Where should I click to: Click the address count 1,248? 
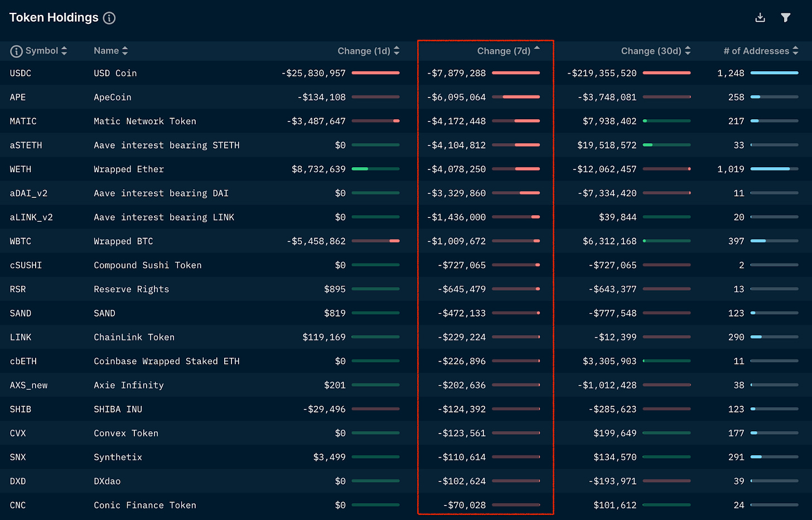(731, 73)
